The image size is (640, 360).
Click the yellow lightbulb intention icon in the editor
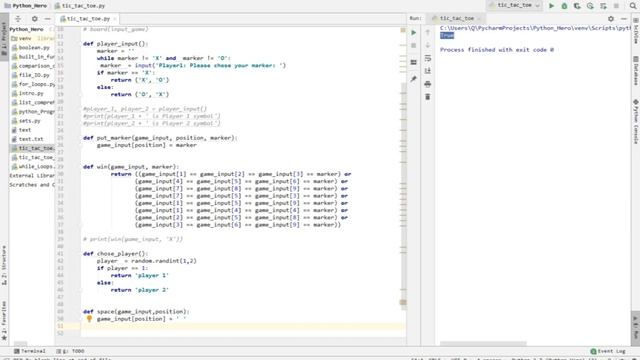(89, 319)
